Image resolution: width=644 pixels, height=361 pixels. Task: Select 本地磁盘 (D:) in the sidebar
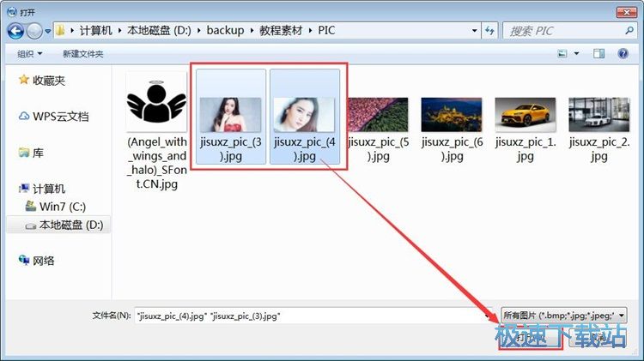click(x=71, y=225)
